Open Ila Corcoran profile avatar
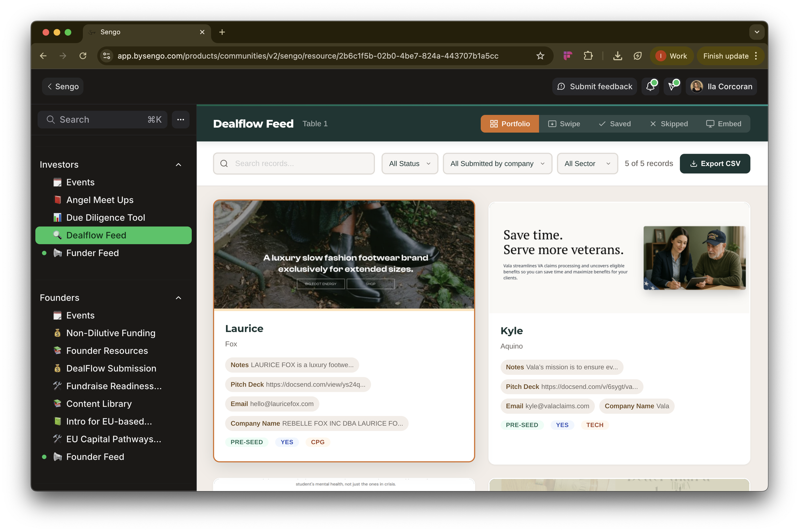The image size is (799, 532). coord(696,87)
